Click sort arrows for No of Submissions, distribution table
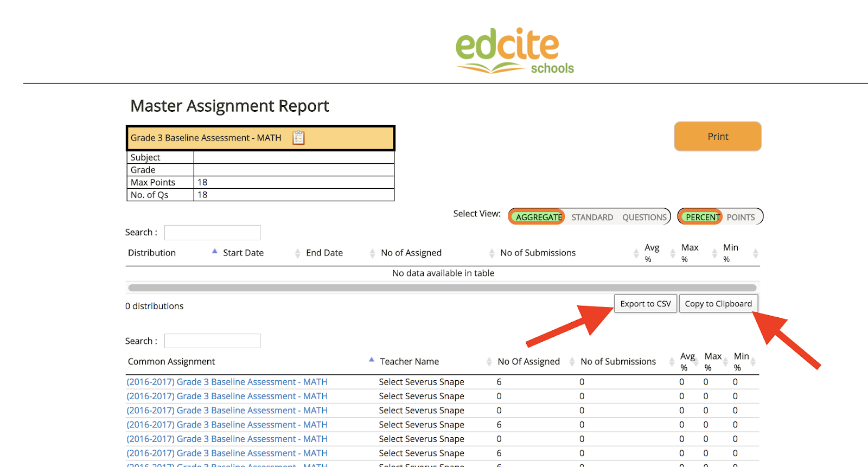 coord(636,253)
